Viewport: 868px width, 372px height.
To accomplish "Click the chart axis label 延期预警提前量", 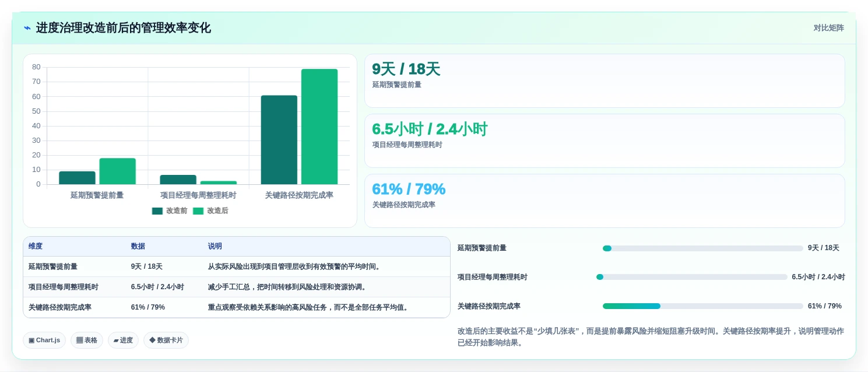I will pos(97,195).
